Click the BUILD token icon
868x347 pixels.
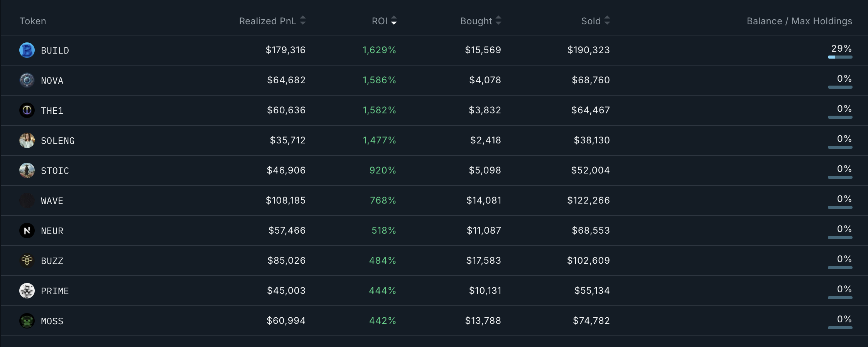pyautogui.click(x=27, y=51)
